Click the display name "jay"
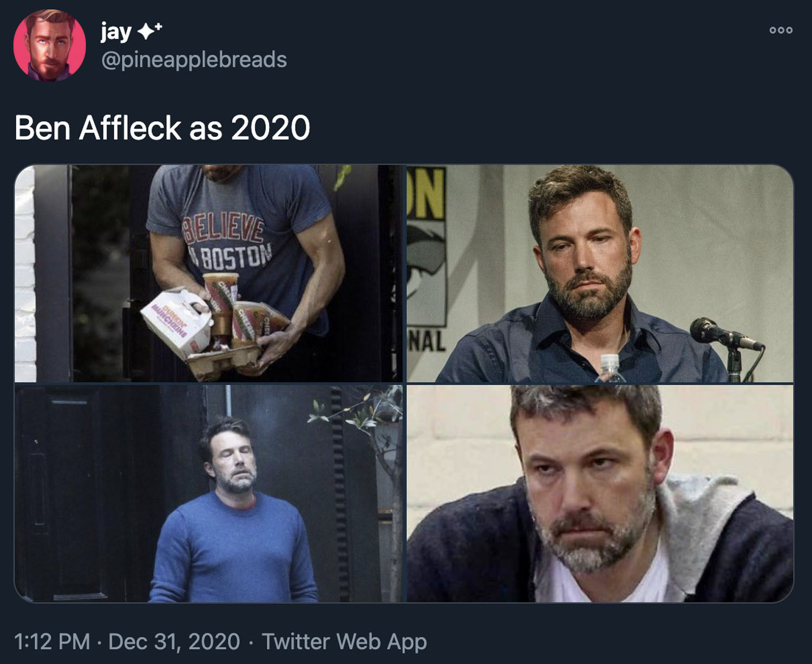Screen dimensions: 812x664 click(116, 32)
